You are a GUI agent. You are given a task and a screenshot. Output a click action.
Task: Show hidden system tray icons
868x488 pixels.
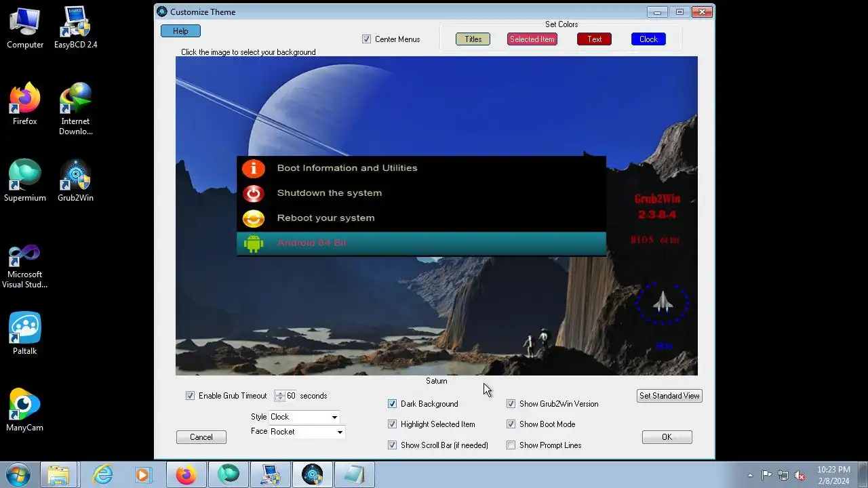tap(750, 475)
